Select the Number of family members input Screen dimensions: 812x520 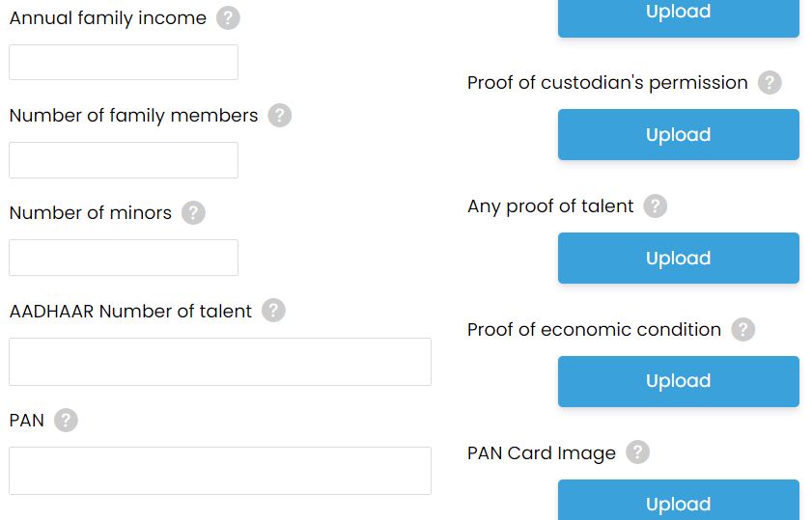124,160
